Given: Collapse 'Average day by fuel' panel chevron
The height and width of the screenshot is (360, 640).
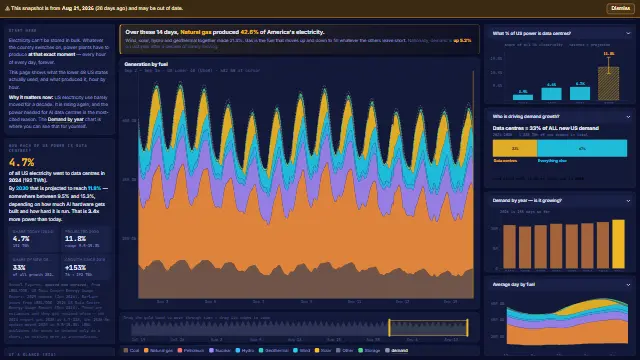Looking at the screenshot, I should [x=628, y=284].
